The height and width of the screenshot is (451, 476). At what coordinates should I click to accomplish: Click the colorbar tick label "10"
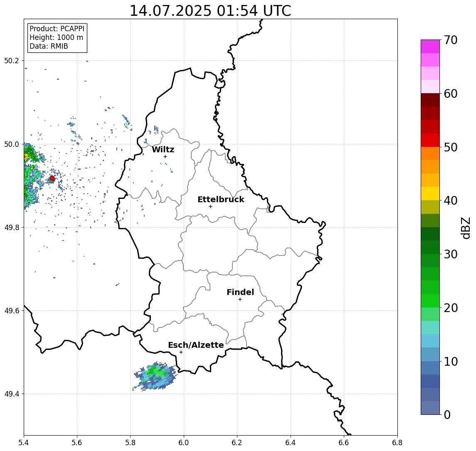[451, 362]
